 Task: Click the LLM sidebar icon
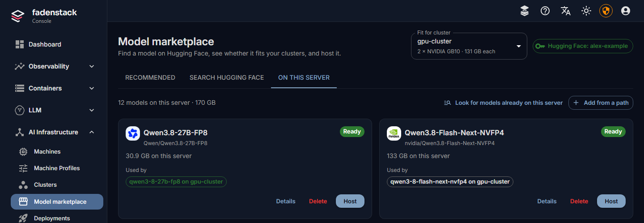19,110
